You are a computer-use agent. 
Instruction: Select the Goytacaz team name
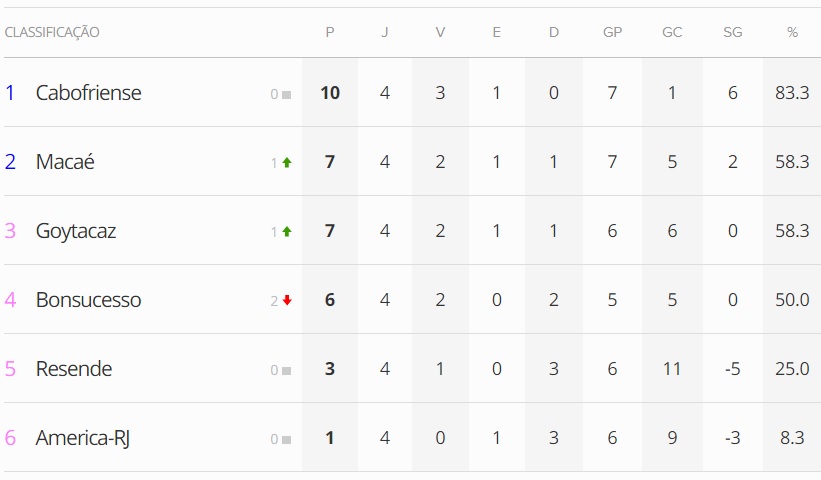point(76,231)
